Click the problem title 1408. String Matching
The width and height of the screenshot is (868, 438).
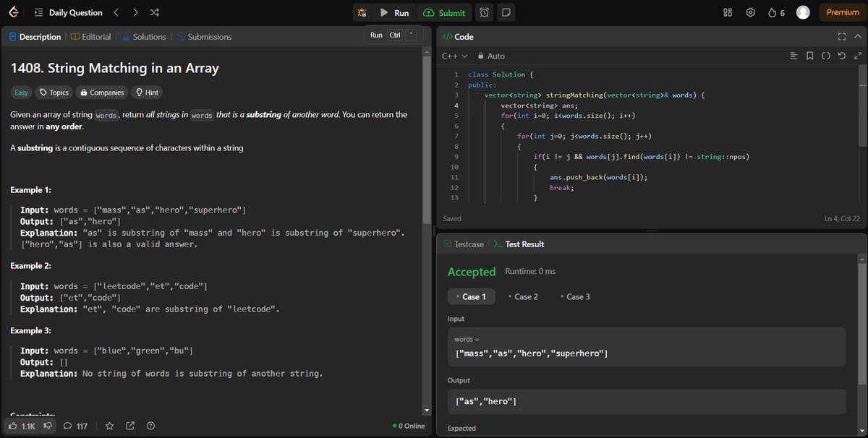click(x=114, y=68)
